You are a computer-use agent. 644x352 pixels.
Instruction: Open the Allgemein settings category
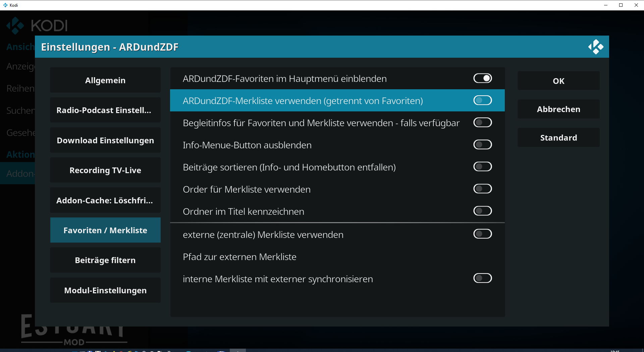(105, 80)
